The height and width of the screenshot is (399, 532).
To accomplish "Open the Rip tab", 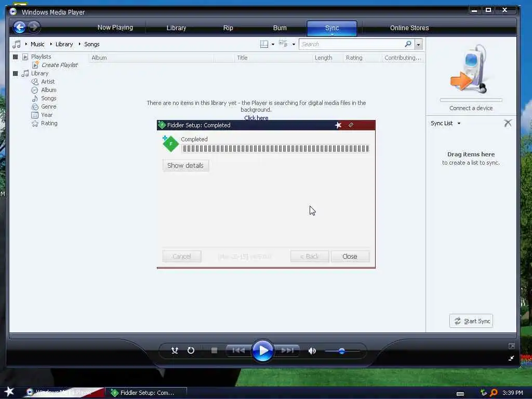I will pos(228,28).
